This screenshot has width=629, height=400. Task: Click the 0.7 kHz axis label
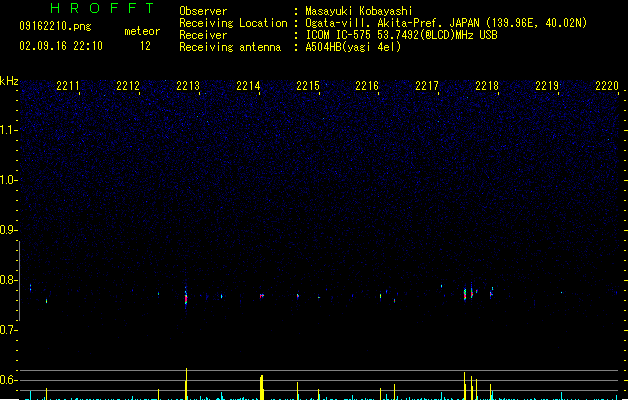coord(8,330)
